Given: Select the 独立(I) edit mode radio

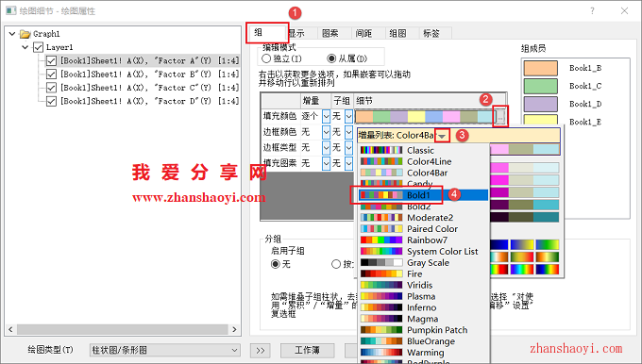Looking at the screenshot, I should 266,58.
